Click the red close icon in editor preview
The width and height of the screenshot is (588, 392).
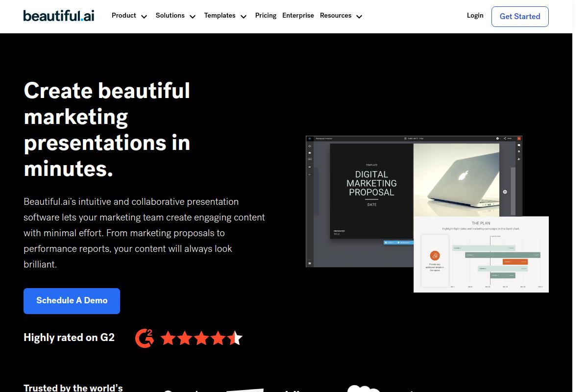click(519, 139)
